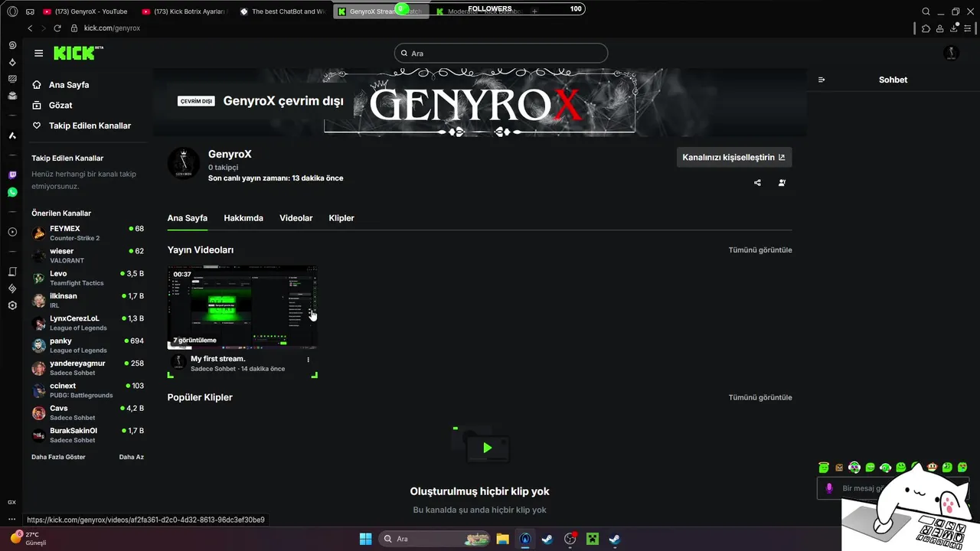This screenshot has width=980, height=551.
Task: Open Opera easy setup sliders icon
Action: tap(969, 28)
